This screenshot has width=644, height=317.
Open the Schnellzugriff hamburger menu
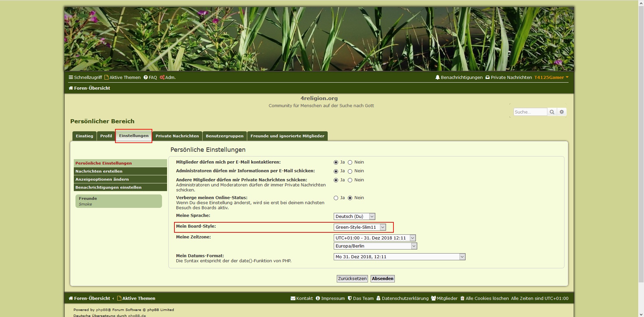[71, 78]
